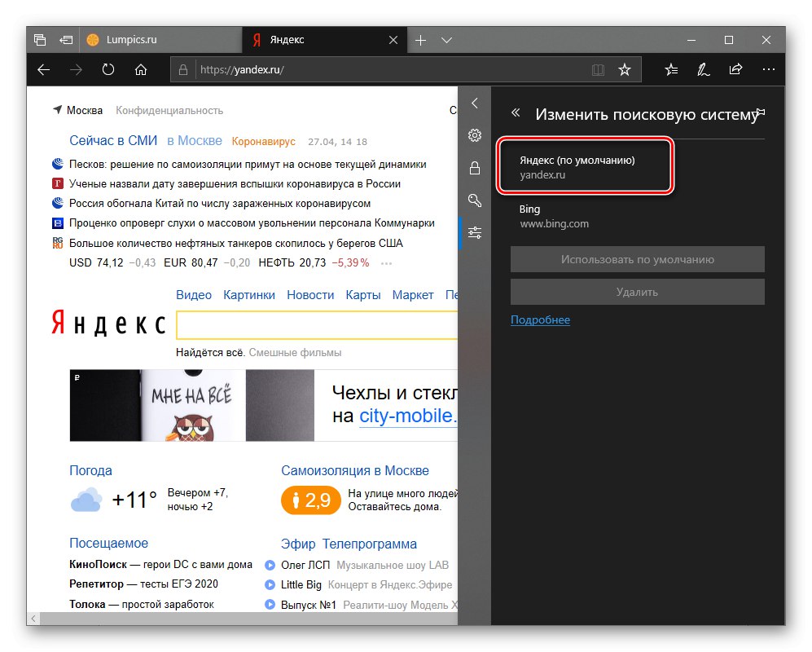Click the USD 74,12 exchange rate
The width and height of the screenshot is (812, 652).
pos(96,262)
